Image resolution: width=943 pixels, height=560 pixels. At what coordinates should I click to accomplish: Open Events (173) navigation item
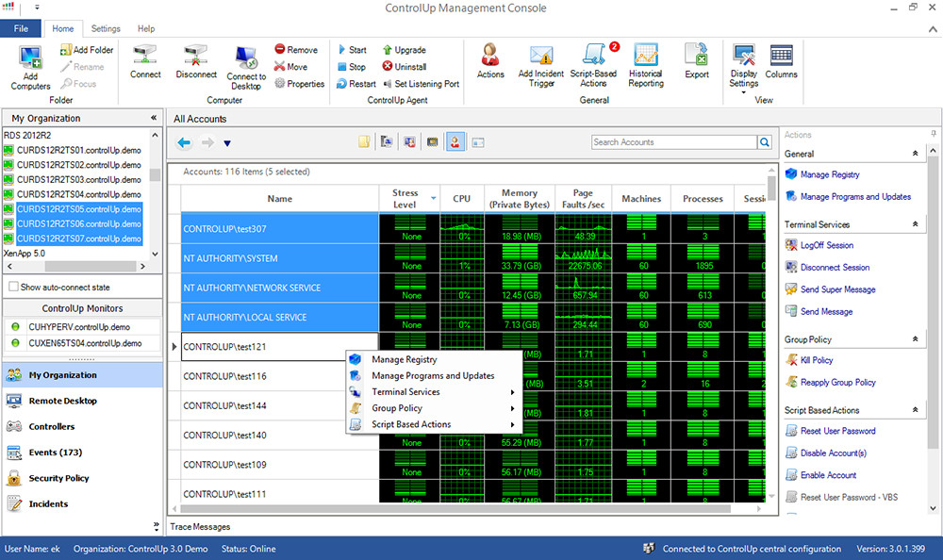pyautogui.click(x=82, y=453)
